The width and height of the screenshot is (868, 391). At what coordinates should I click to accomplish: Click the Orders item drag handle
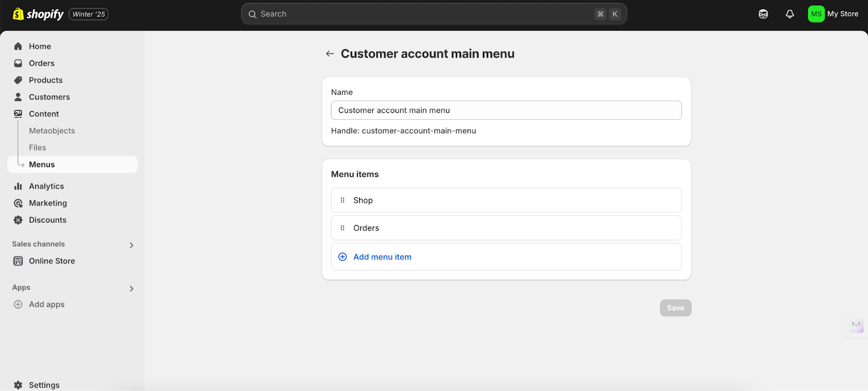coord(342,228)
